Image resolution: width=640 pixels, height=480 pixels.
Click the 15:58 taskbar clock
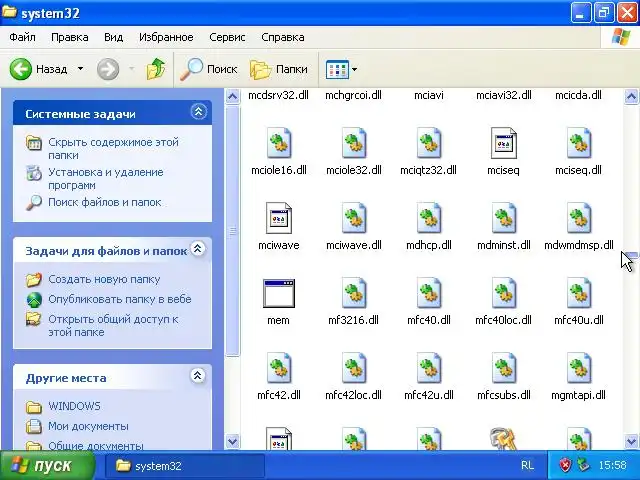pyautogui.click(x=612, y=465)
